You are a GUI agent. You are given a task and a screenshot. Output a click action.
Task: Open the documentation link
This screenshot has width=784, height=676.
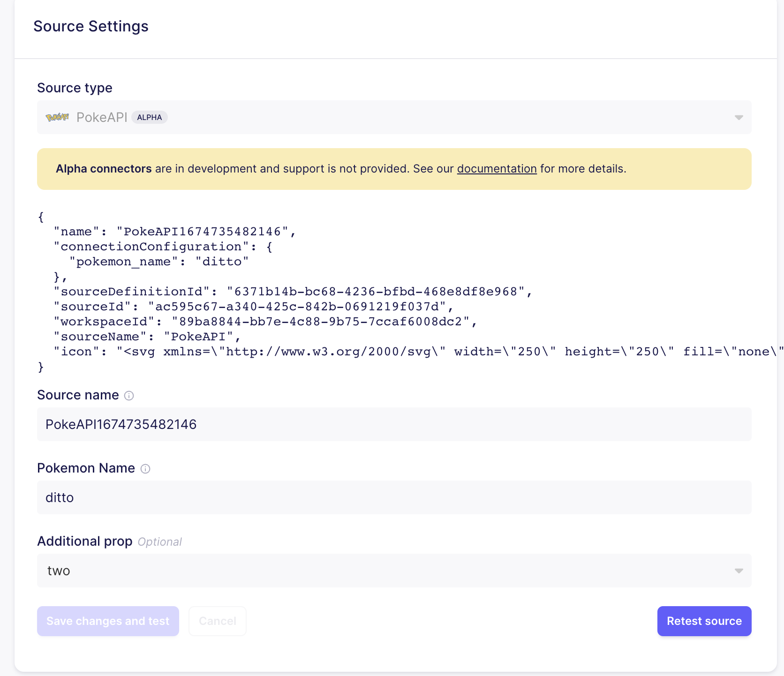pyautogui.click(x=497, y=169)
